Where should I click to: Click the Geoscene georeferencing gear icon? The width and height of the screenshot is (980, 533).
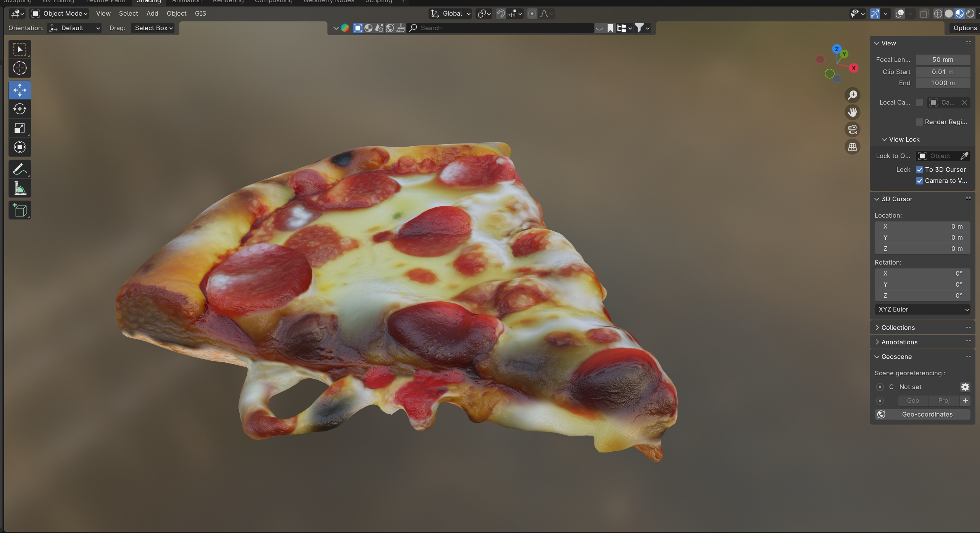tap(965, 387)
